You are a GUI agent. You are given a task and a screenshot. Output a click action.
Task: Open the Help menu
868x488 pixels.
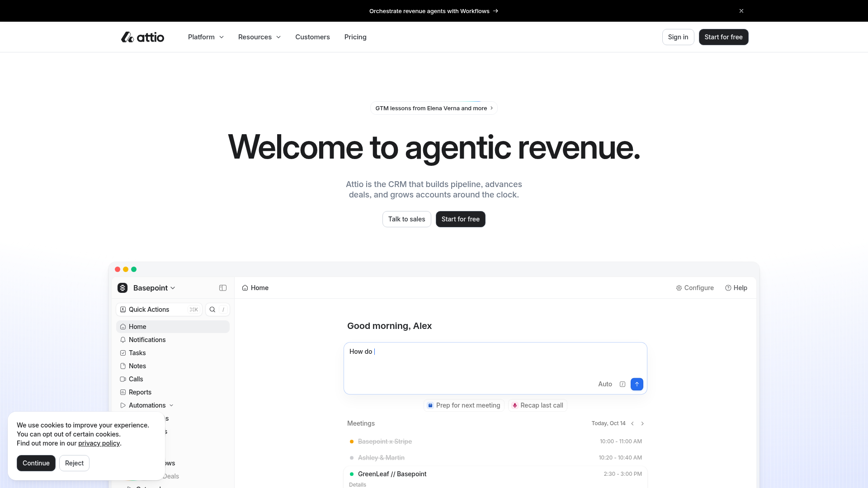(x=736, y=288)
